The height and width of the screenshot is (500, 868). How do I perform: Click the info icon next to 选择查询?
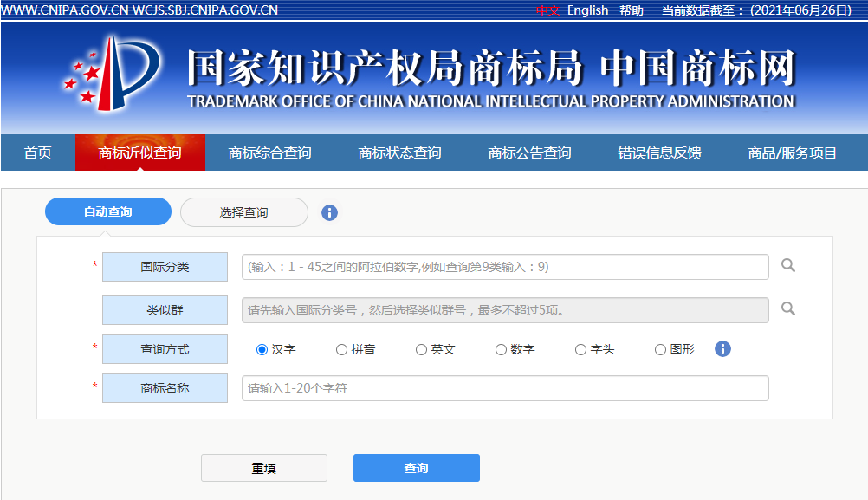pyautogui.click(x=329, y=211)
